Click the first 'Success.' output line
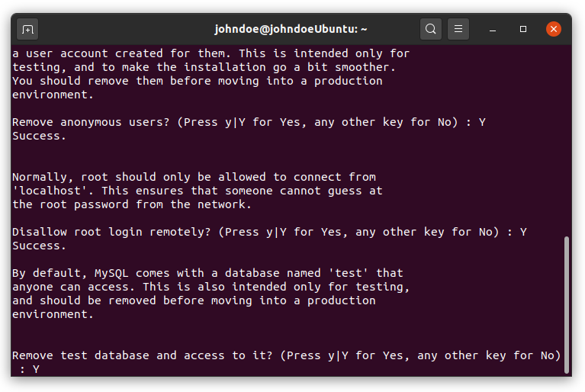Viewport: 585px width, 392px height. click(39, 137)
